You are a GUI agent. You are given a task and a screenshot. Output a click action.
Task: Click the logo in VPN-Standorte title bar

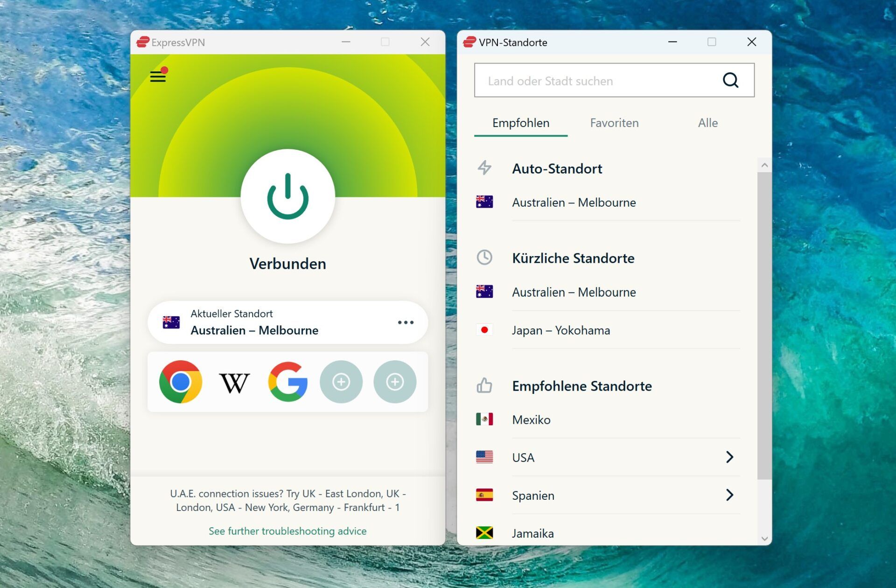click(x=469, y=42)
